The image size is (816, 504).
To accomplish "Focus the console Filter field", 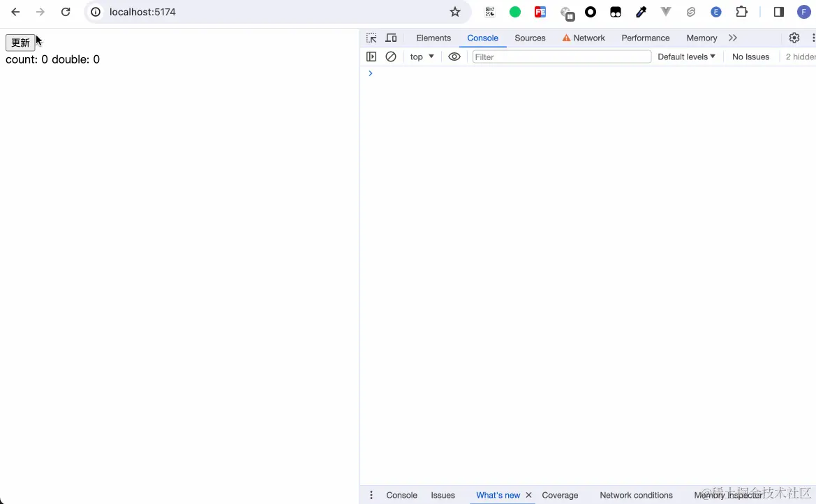I will pos(561,57).
